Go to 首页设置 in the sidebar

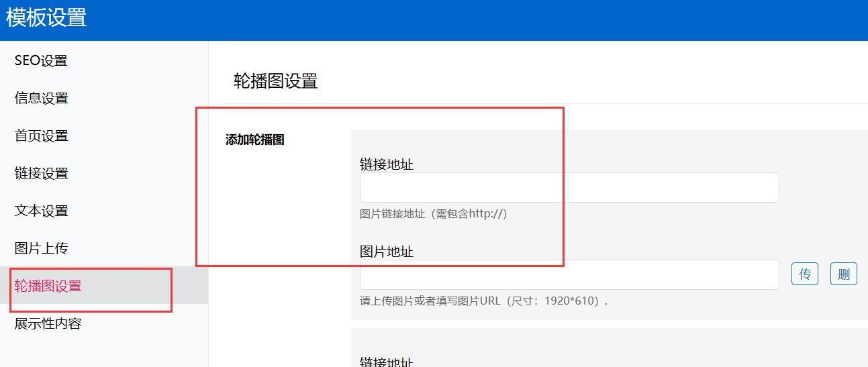[x=42, y=136]
